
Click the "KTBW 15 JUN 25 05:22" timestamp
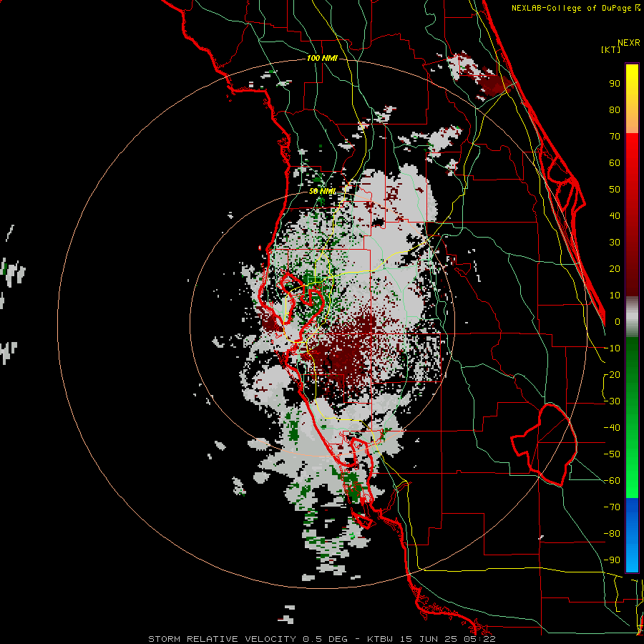tap(431, 639)
